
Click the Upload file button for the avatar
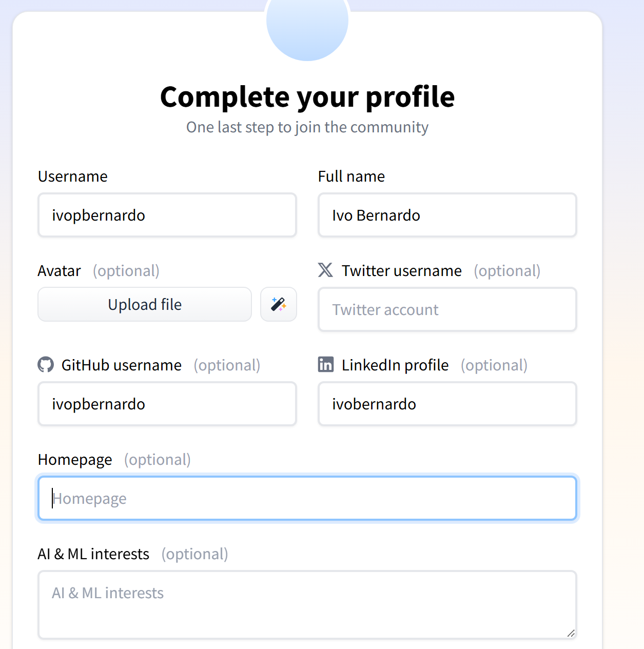tap(144, 304)
